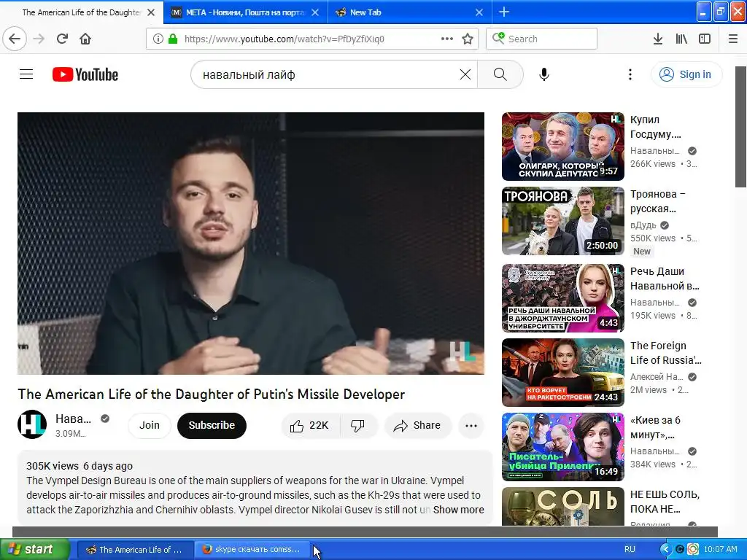The image size is (747, 560).
Task: Close the META tab
Action: (x=315, y=12)
